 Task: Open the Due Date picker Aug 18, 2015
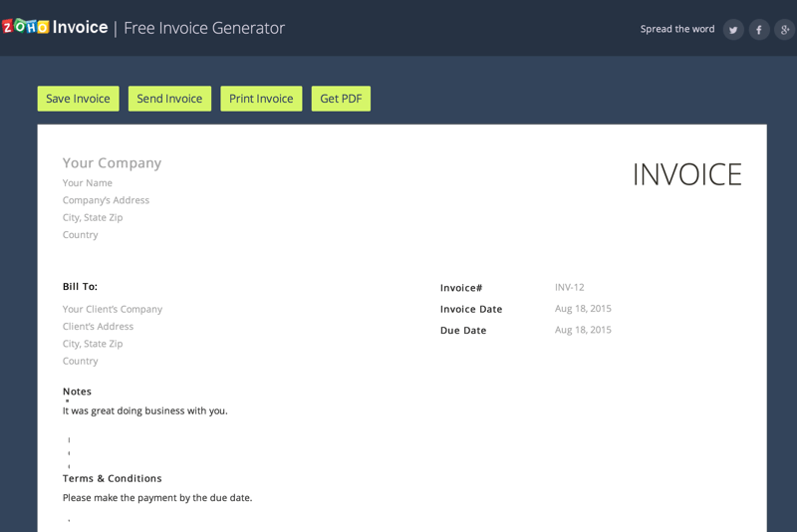tap(583, 330)
